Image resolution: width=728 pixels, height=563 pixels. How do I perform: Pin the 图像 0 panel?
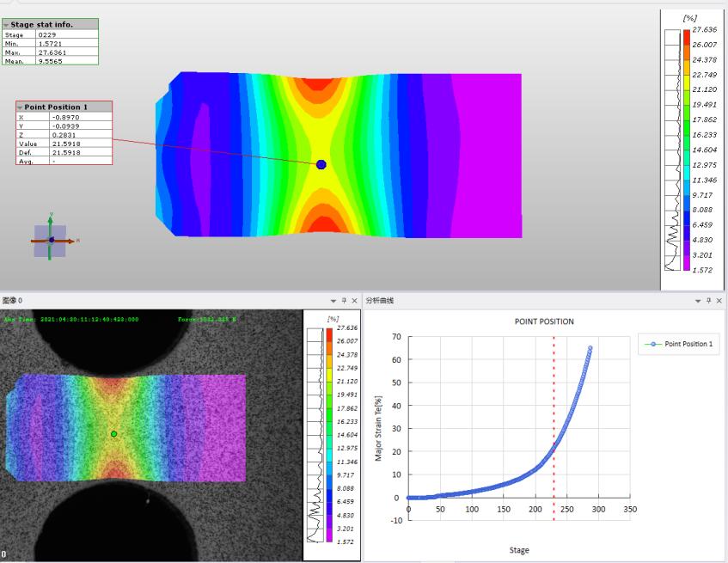[344, 301]
